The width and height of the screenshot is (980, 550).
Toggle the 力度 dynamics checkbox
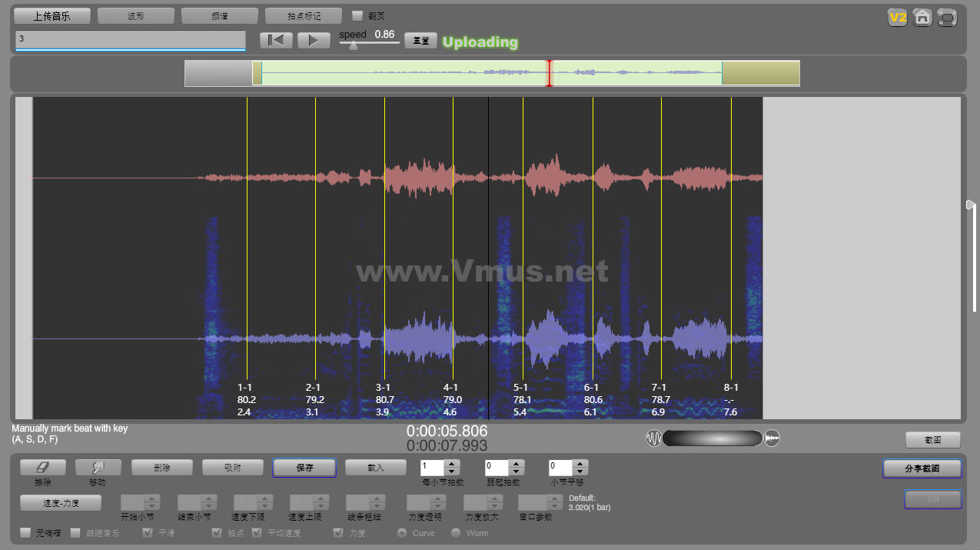[338, 532]
